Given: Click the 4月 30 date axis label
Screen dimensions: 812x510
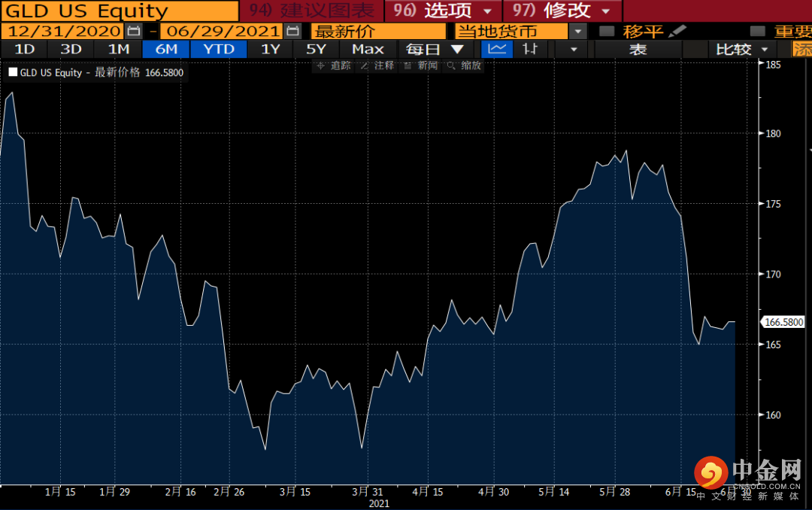Looking at the screenshot, I should (x=493, y=492).
